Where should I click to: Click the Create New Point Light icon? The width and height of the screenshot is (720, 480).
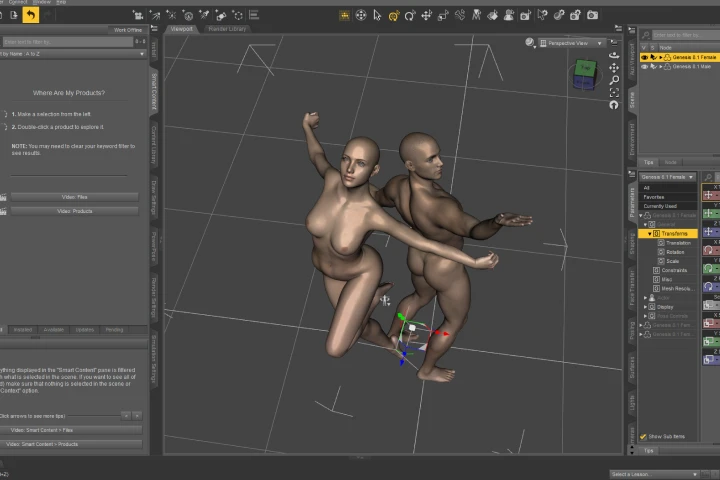coord(171,15)
